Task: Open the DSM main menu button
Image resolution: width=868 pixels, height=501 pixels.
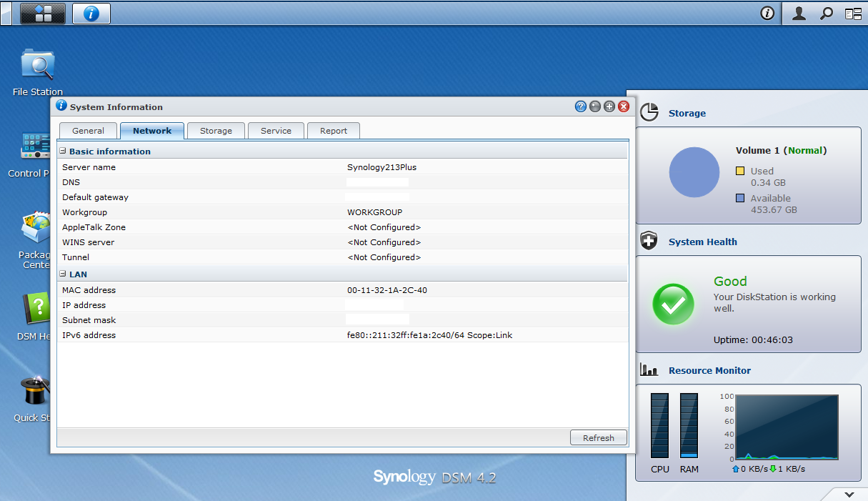Action: click(43, 13)
